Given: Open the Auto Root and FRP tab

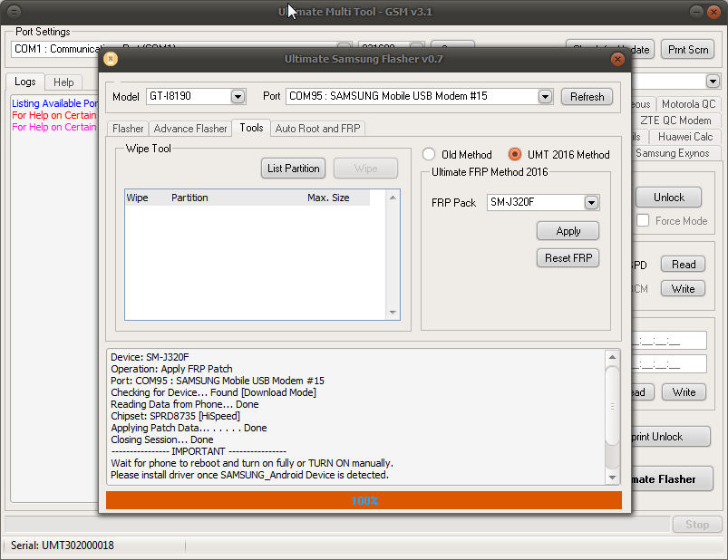Looking at the screenshot, I should pos(317,129).
